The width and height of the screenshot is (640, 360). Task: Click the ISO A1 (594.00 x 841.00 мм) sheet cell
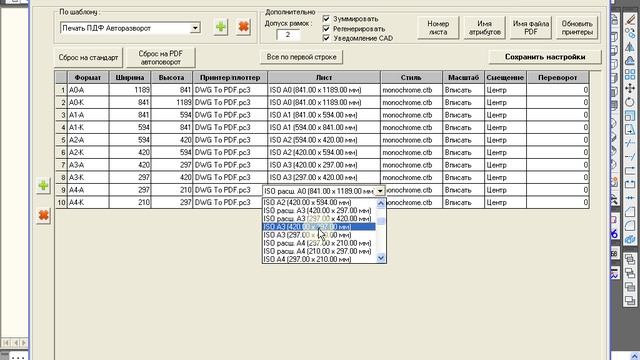324,127
